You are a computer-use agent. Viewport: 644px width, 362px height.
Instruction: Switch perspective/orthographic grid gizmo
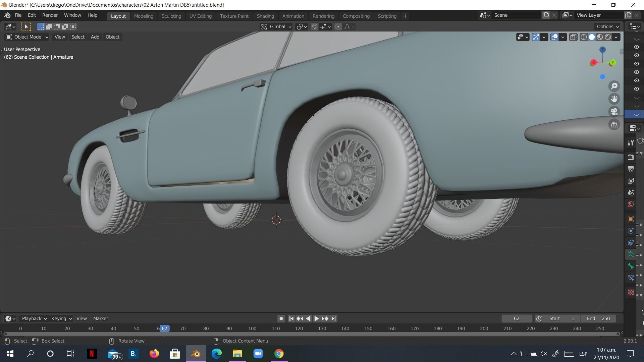(x=614, y=124)
